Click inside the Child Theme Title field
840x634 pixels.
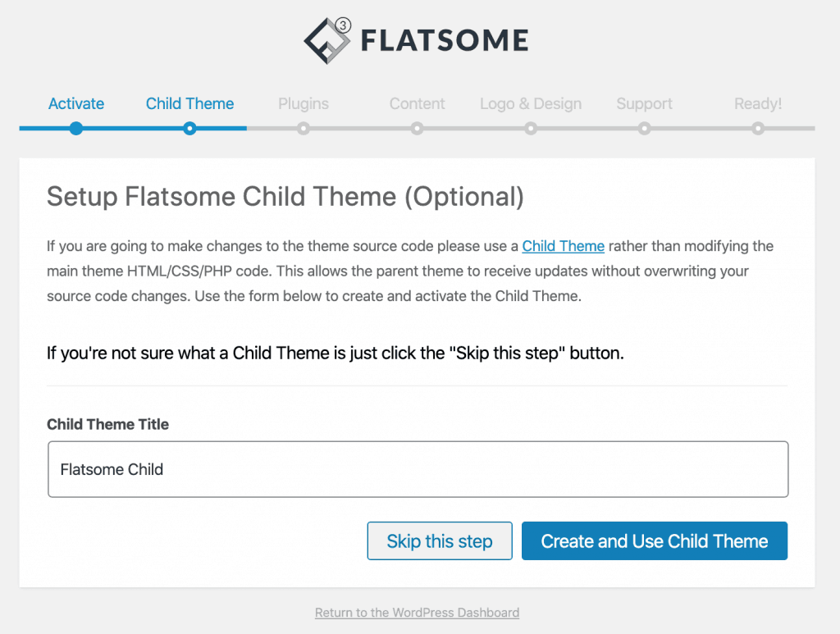pyautogui.click(x=418, y=469)
